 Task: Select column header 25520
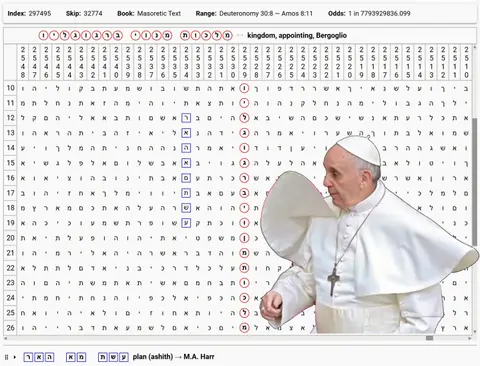click(350, 62)
